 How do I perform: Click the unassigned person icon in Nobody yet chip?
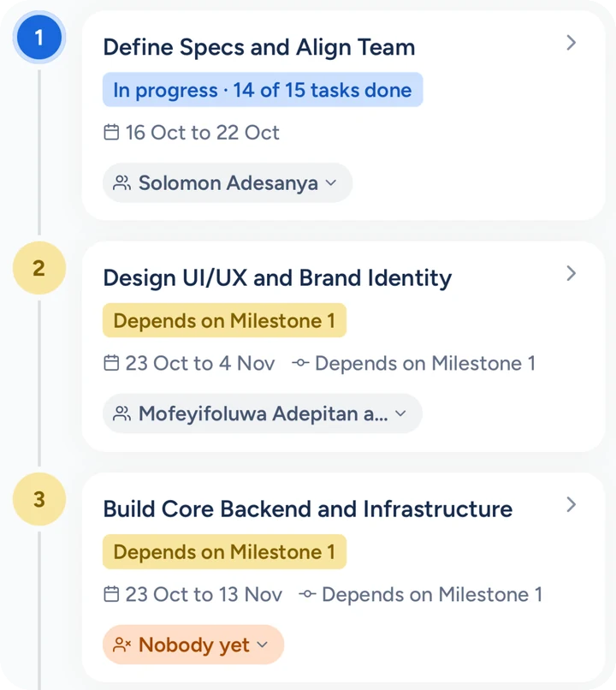coord(121,645)
